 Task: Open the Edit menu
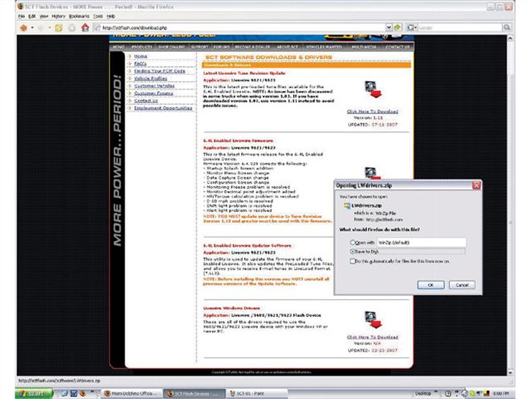click(32, 16)
